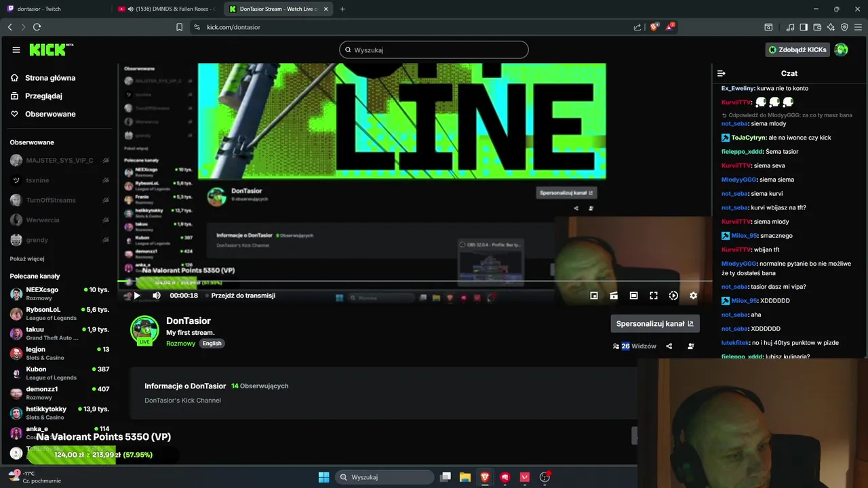This screenshot has height=488, width=868.
Task: Click the English language tag
Action: coord(212,344)
